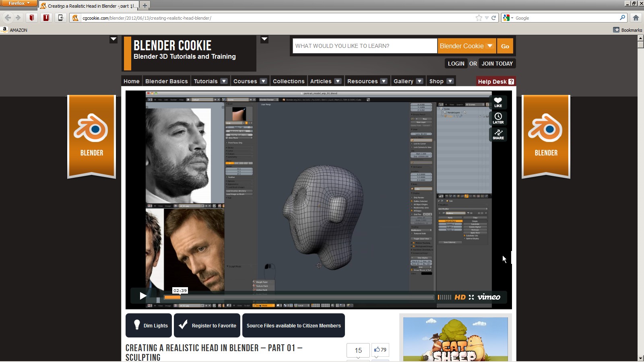Click the thumbs-up 79 likes icon
Viewport: 644px width, 362px height.
[380, 350]
